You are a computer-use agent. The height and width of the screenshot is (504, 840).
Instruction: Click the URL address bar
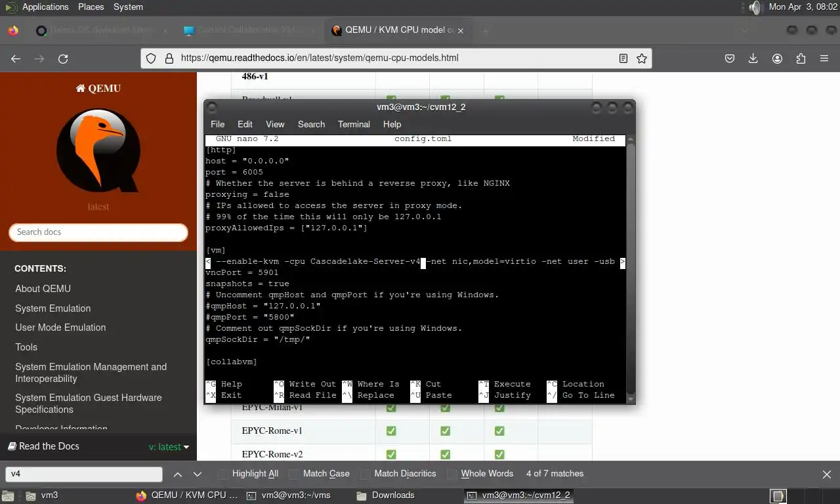397,58
